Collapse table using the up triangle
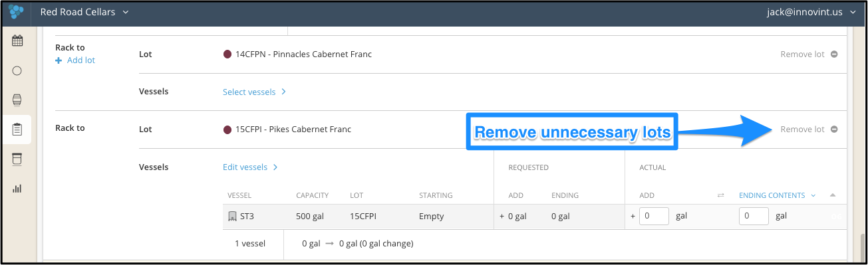 click(x=833, y=195)
